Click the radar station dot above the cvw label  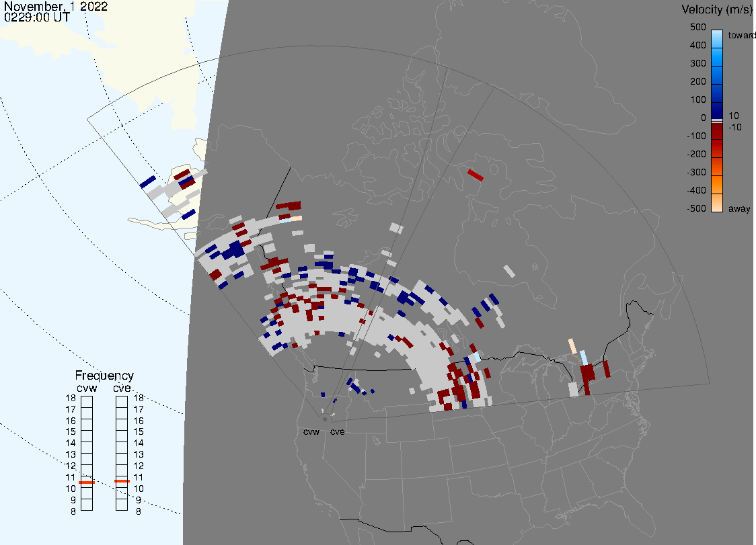(x=325, y=419)
